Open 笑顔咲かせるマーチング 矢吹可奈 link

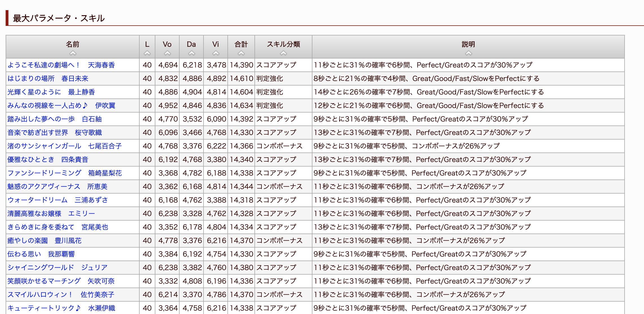point(61,281)
